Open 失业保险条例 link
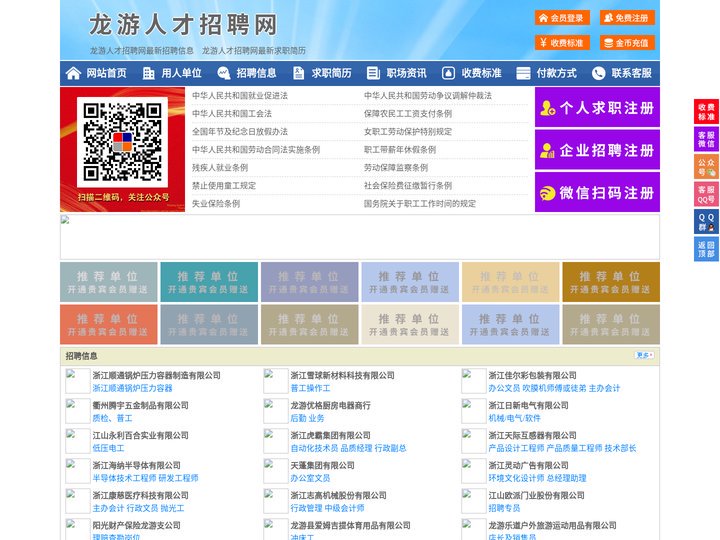Viewport: 720px width, 540px height. click(x=216, y=203)
